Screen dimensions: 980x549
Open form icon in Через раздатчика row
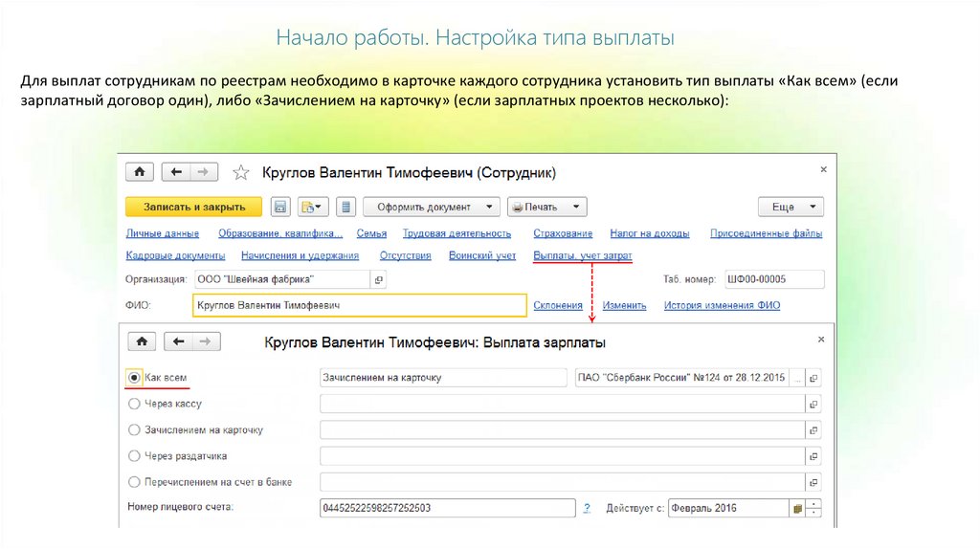[x=813, y=456]
